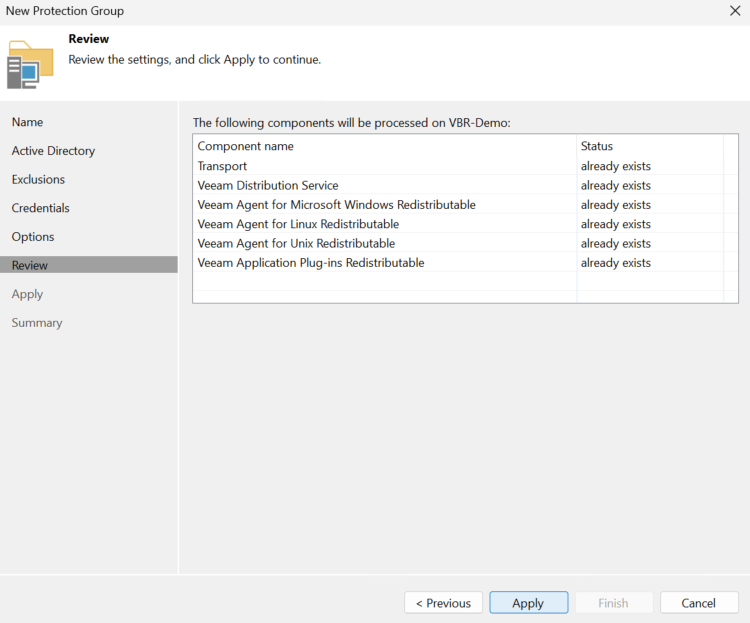Open the Name wizard step
750x623 pixels.
pos(27,122)
